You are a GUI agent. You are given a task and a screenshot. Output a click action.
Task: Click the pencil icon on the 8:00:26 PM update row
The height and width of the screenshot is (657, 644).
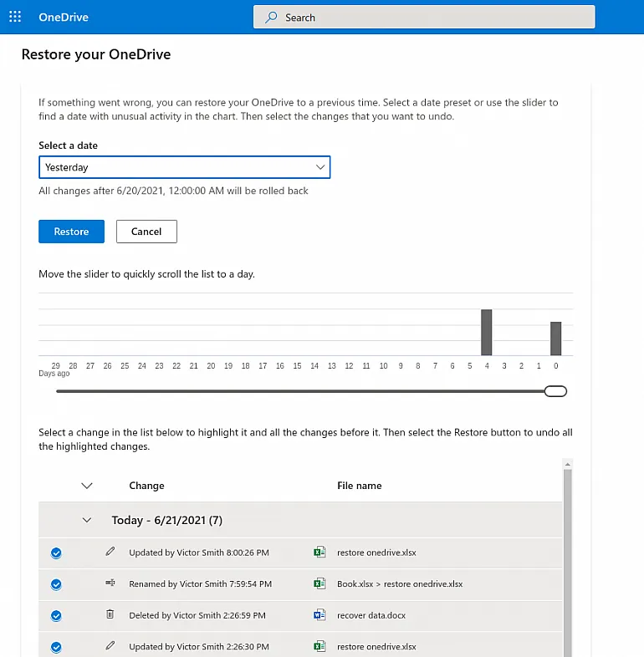tap(110, 553)
